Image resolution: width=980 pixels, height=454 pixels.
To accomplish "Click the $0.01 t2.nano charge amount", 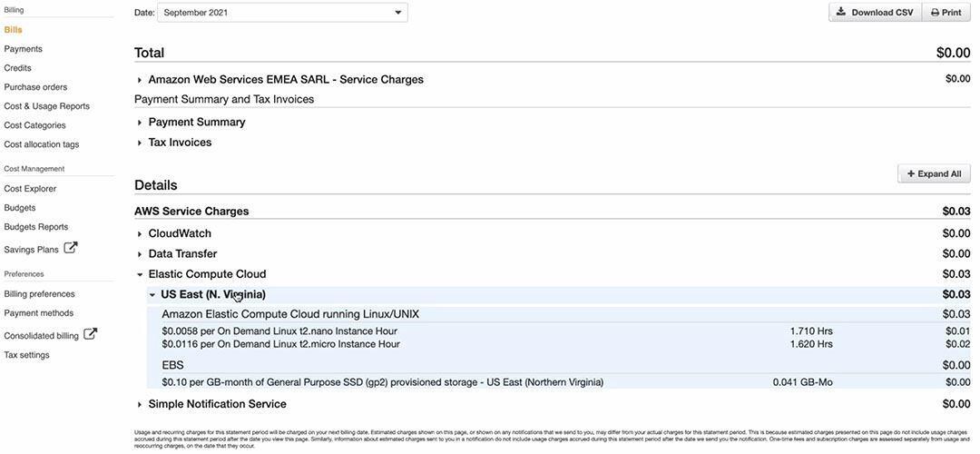I will (957, 331).
